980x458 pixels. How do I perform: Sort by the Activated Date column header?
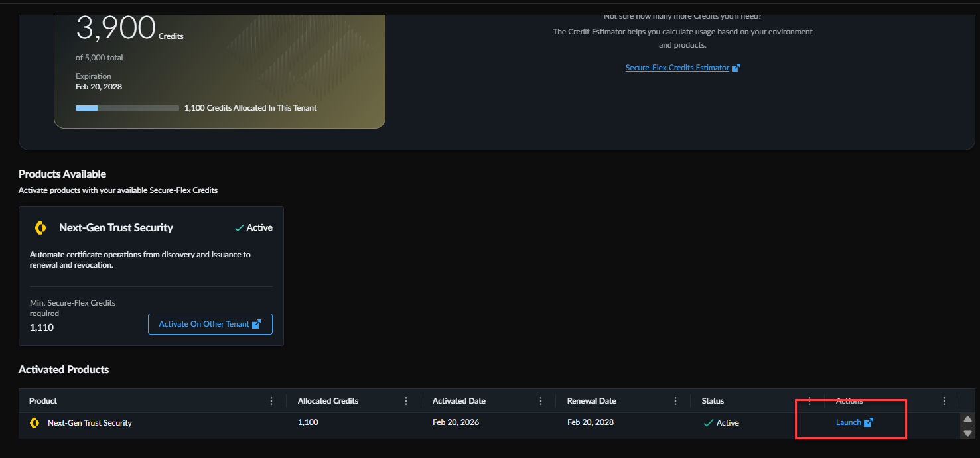459,401
